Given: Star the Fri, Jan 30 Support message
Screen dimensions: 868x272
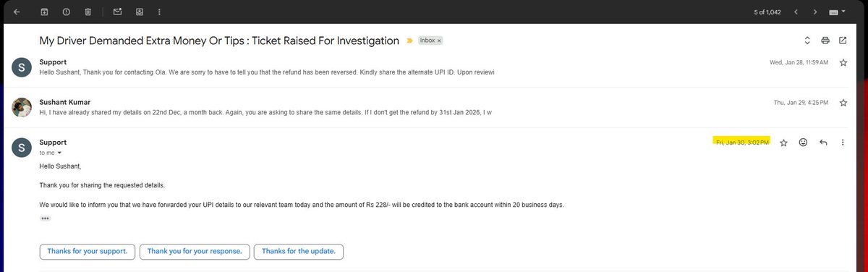Looking at the screenshot, I should [x=783, y=143].
